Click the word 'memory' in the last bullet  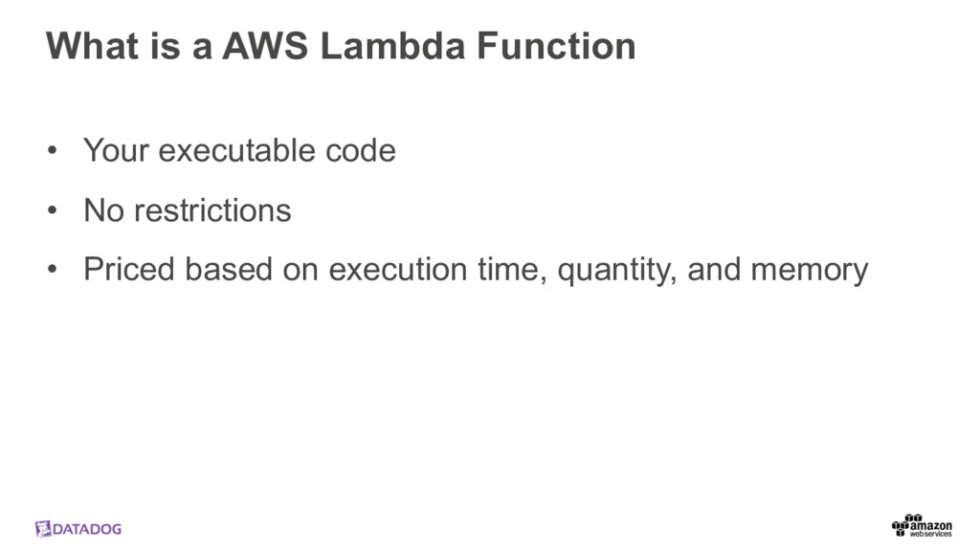810,271
